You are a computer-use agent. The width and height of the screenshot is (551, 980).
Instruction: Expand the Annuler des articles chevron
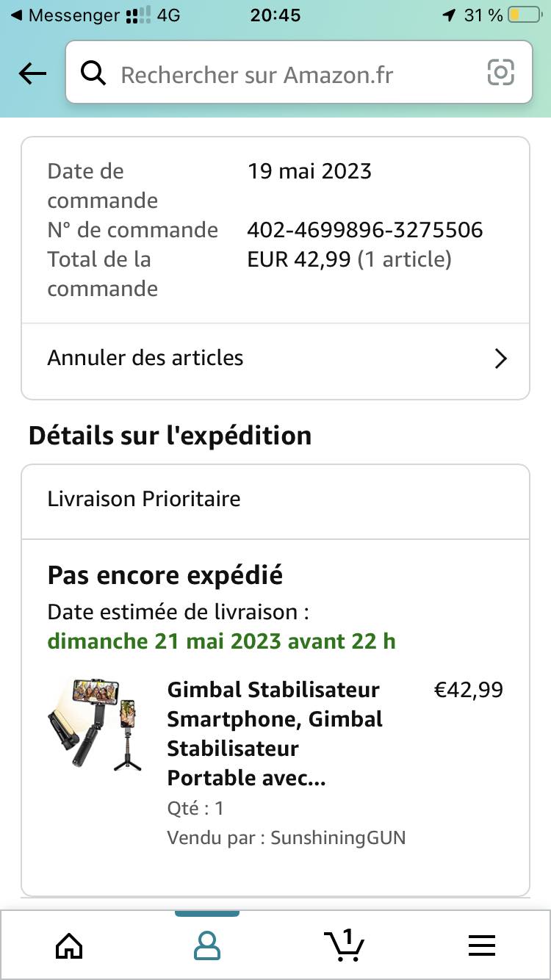tap(501, 359)
